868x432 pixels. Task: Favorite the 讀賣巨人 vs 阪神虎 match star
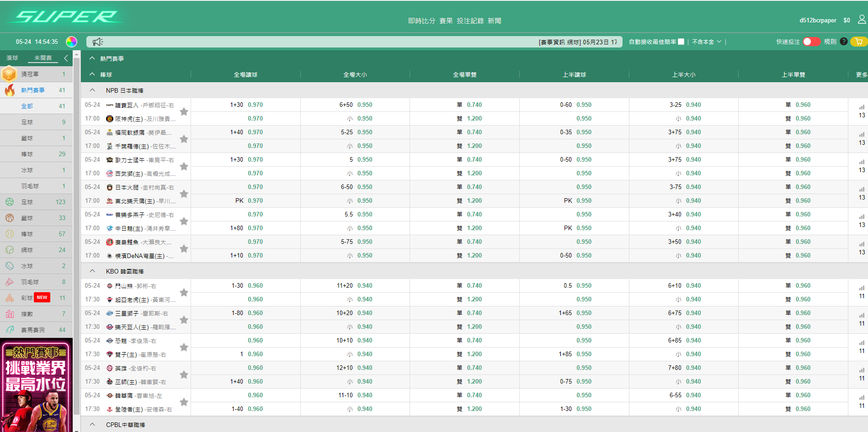[184, 111]
